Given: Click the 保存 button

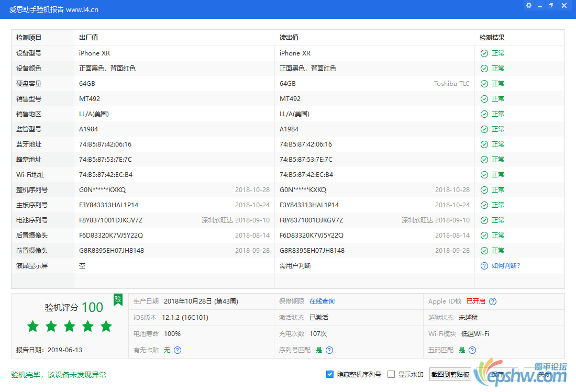Looking at the screenshot, I should [x=497, y=374].
